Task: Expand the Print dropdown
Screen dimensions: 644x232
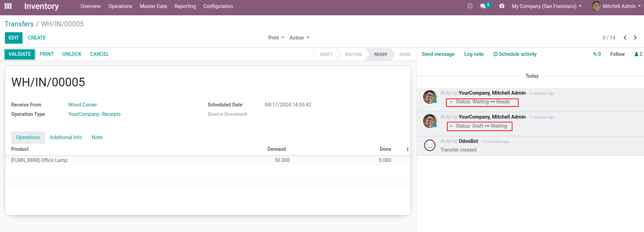Action: point(276,38)
